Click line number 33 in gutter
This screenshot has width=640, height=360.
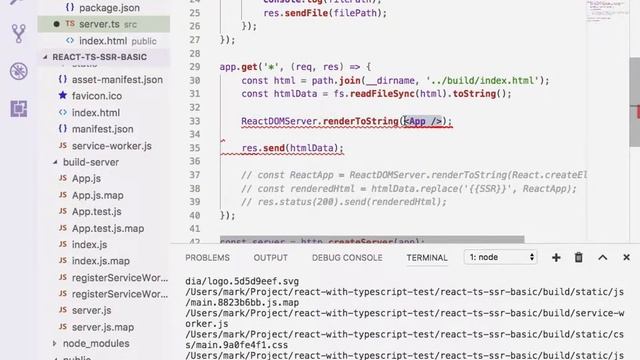[x=195, y=121]
